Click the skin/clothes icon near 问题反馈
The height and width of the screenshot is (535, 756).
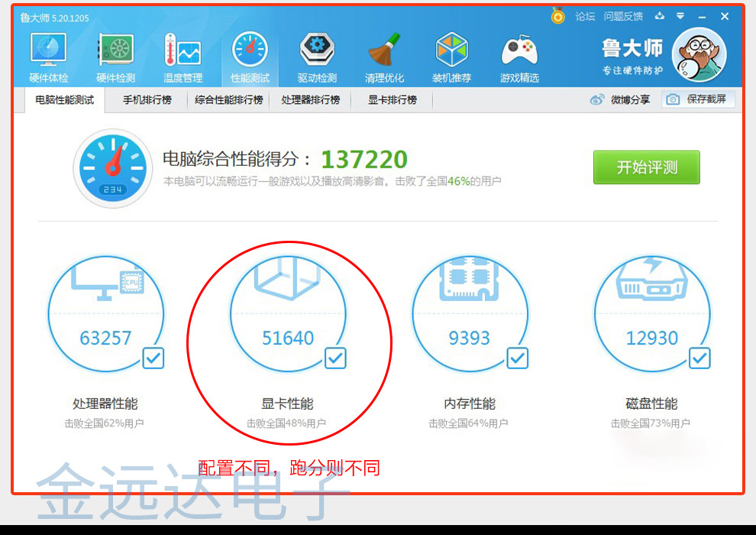[x=660, y=16]
